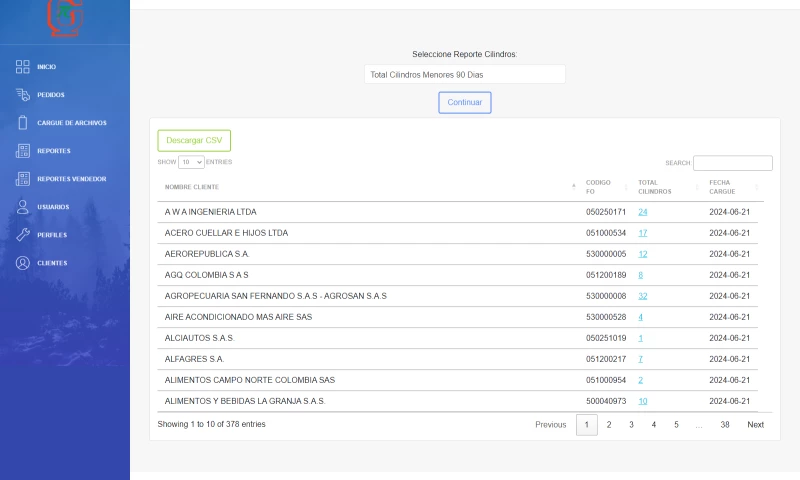This screenshot has width=800, height=480.
Task: Click Next in table pagination
Action: point(755,425)
